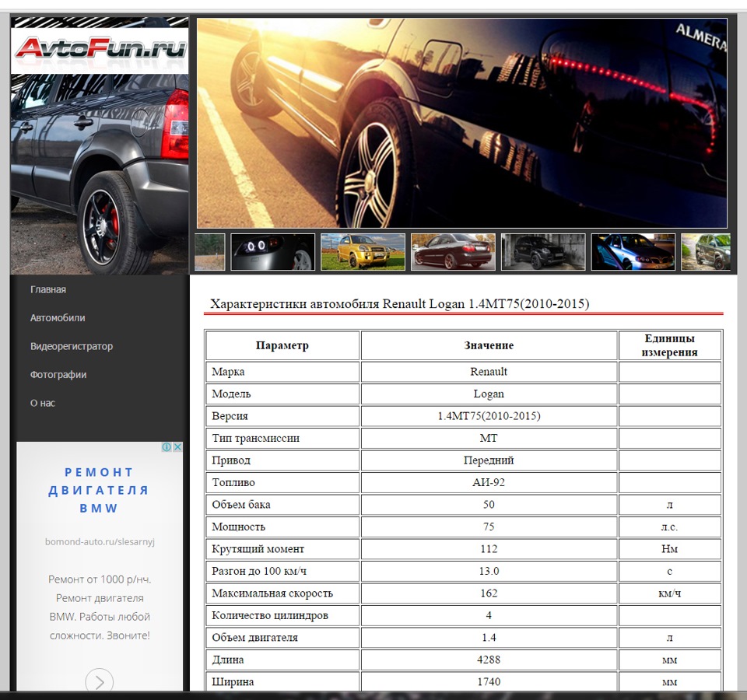
Task: Click the cylinder count value '4'
Action: (x=489, y=616)
